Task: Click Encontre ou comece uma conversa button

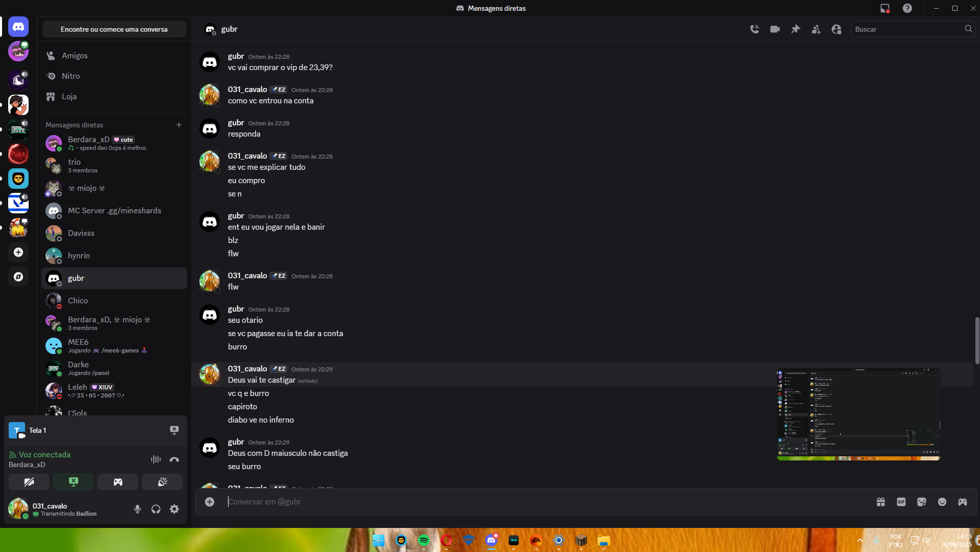Action: 114,29
